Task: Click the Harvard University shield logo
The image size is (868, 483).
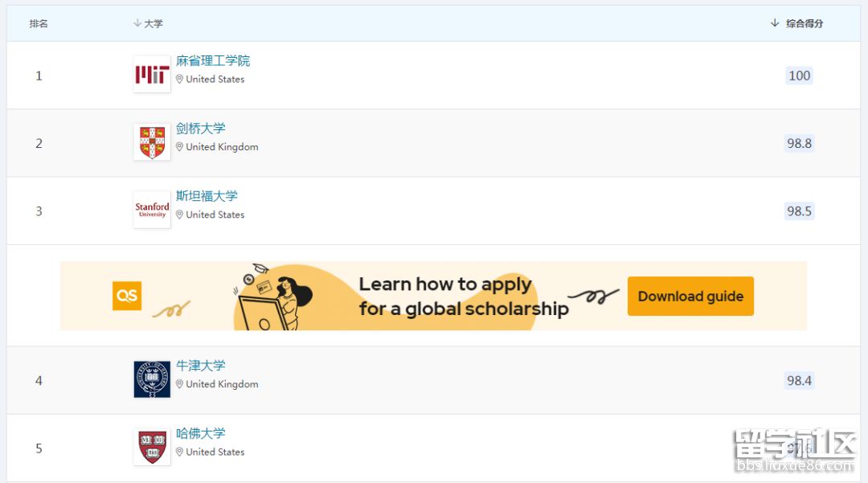Action: (x=152, y=447)
